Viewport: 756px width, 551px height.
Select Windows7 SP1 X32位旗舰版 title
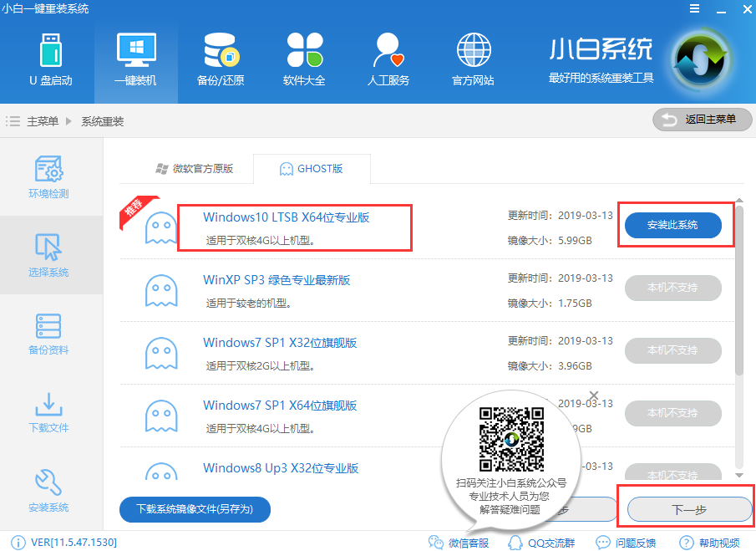pyautogui.click(x=280, y=343)
